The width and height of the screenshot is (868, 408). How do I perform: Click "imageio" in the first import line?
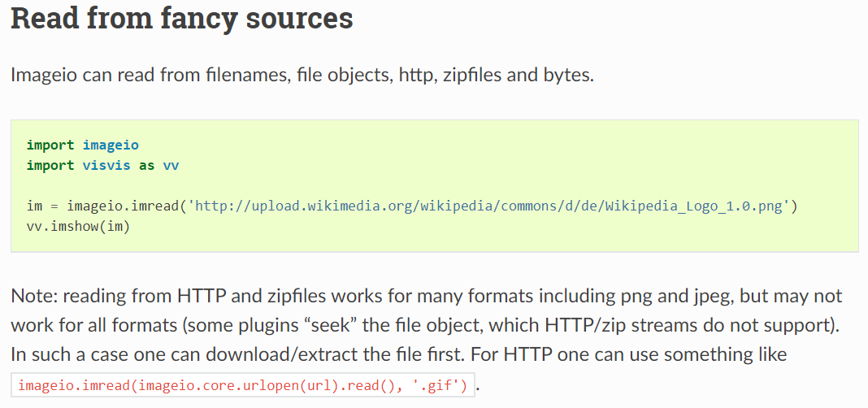tap(111, 145)
